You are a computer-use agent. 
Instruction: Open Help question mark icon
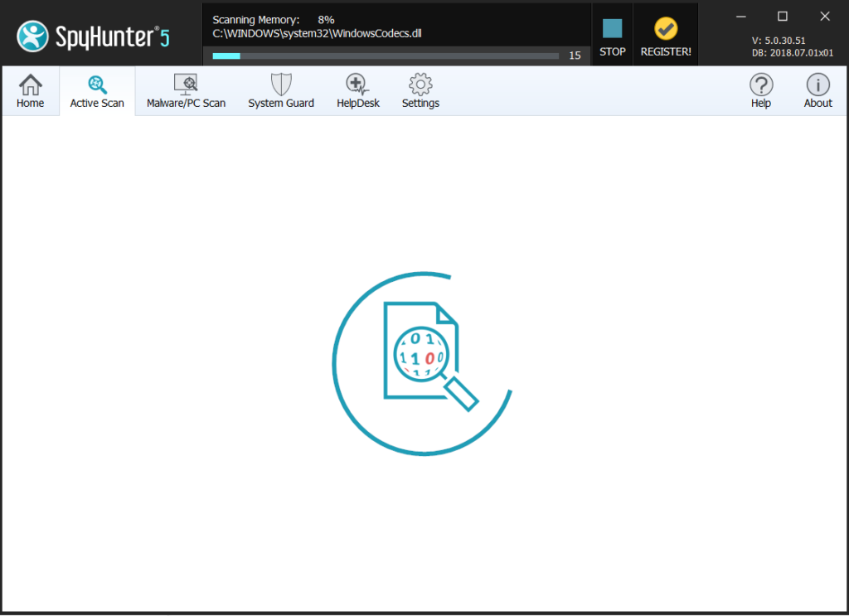pyautogui.click(x=761, y=85)
